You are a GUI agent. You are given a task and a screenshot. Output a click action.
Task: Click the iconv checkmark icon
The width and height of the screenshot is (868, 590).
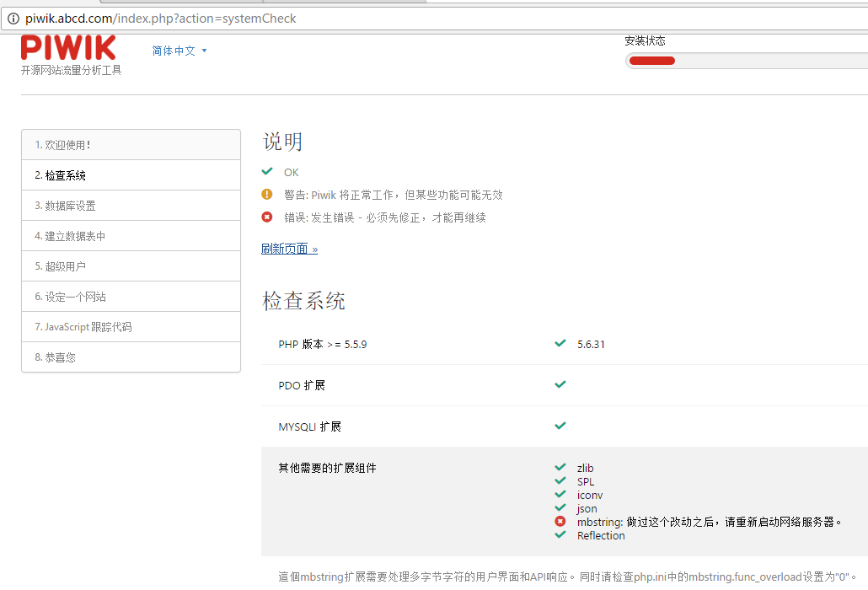pos(560,494)
